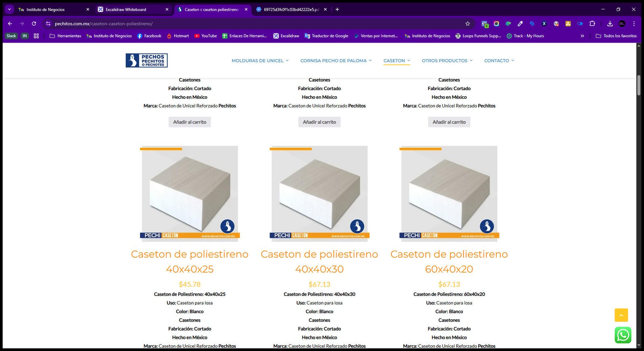Add the right top-row product to cart

point(449,122)
